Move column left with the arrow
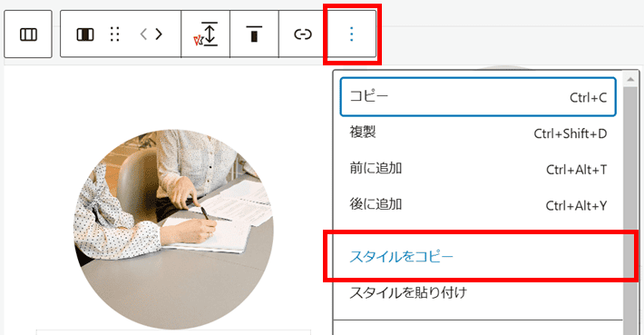644x335 pixels. point(143,34)
